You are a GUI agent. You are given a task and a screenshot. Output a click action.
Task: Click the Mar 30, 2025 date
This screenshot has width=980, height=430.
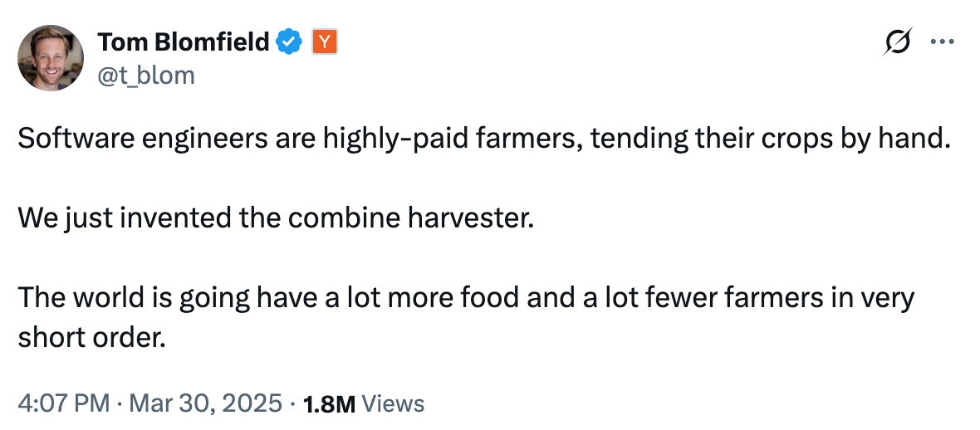point(206,403)
